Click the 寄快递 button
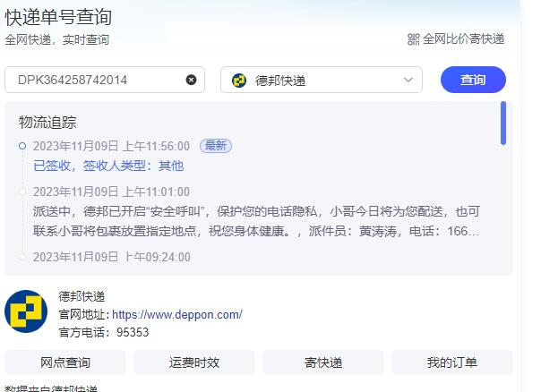The width and height of the screenshot is (541, 392). coord(323,362)
